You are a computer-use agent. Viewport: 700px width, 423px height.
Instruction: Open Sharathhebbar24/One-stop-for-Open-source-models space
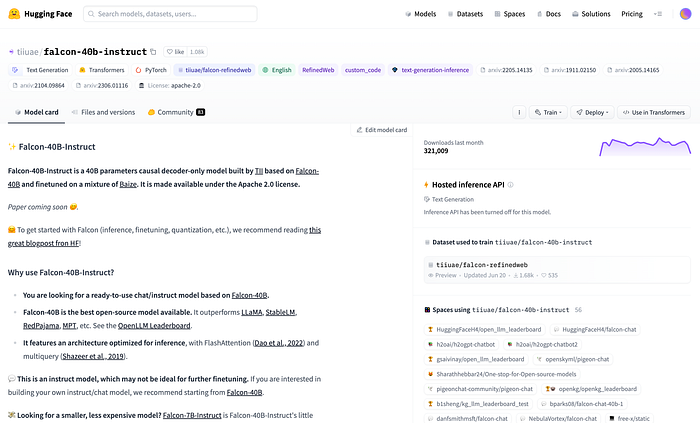click(x=502, y=374)
